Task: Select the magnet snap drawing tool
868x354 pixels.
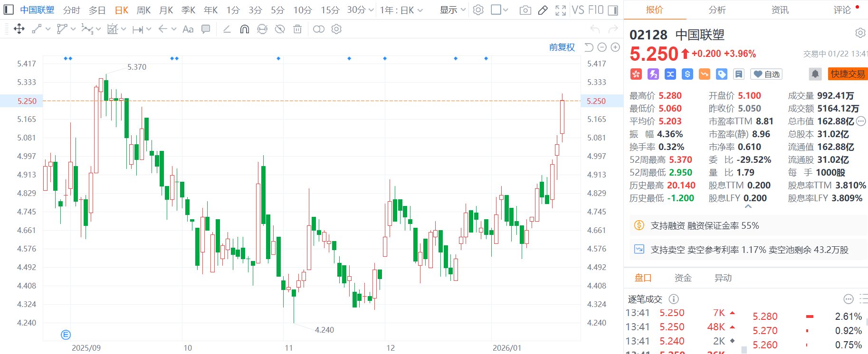Action: coord(244,29)
